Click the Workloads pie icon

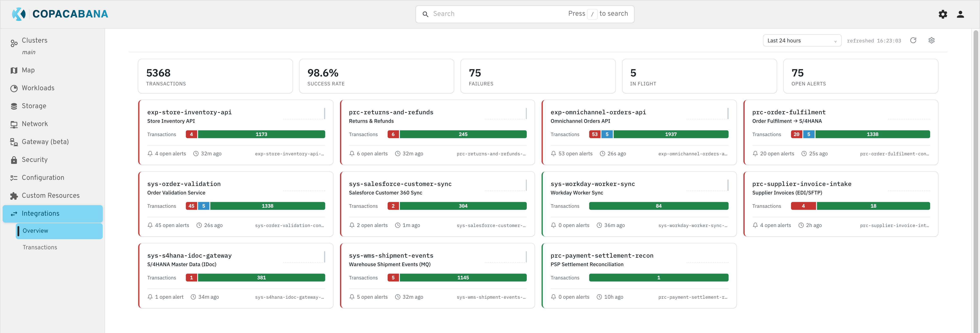pyautogui.click(x=14, y=88)
